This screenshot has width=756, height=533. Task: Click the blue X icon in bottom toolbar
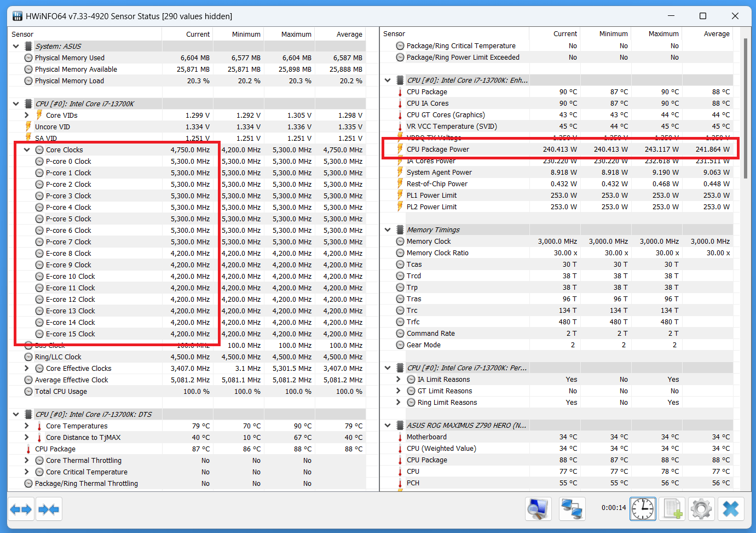pos(731,509)
